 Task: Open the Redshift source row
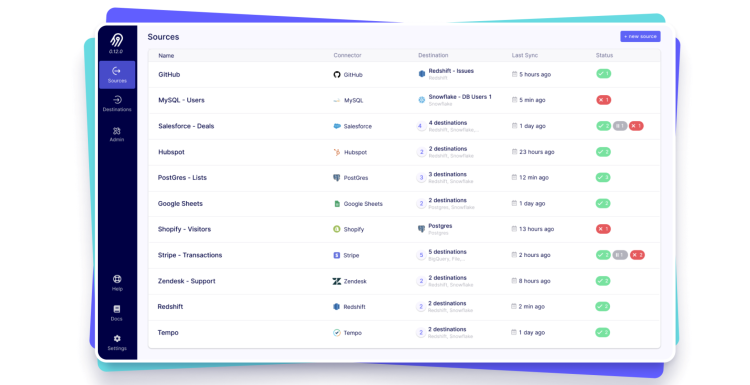click(404, 307)
